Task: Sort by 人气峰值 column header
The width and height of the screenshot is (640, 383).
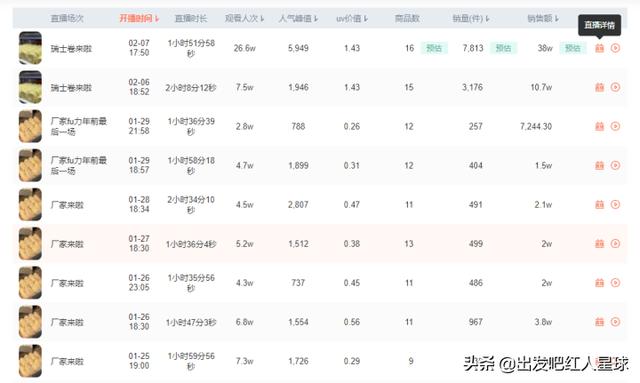Action: coord(298,18)
